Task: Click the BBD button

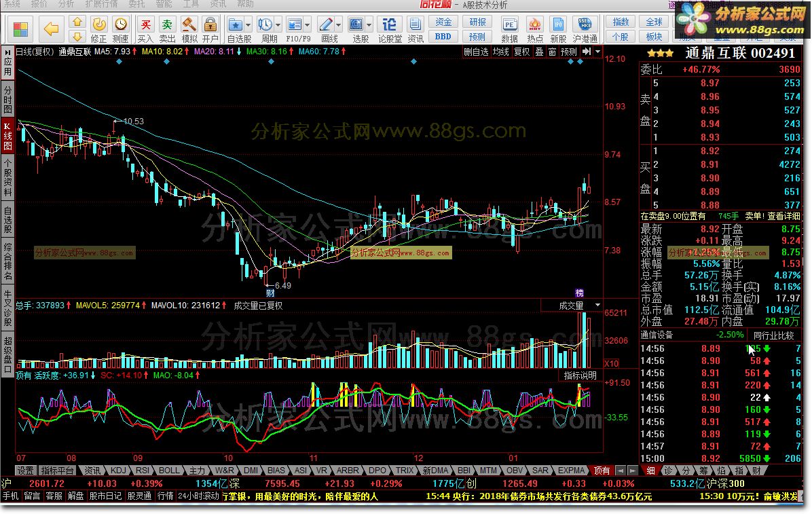Action: click(x=443, y=37)
